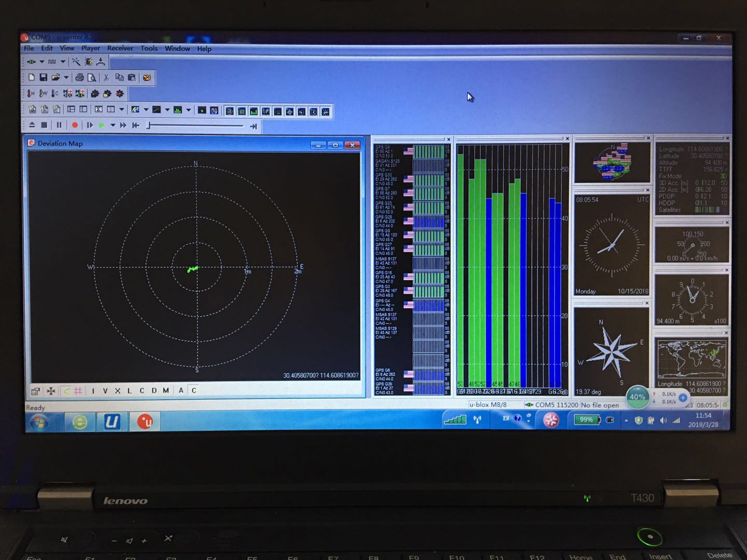
Task: Click the open folder icon
Action: point(55,77)
